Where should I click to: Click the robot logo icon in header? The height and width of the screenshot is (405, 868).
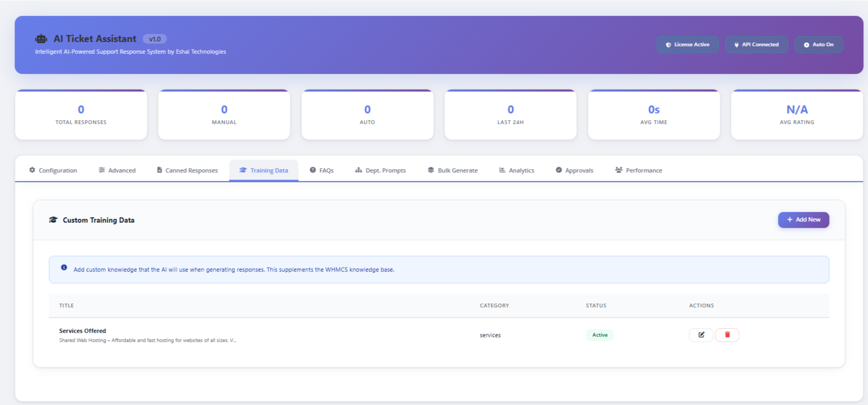tap(41, 39)
